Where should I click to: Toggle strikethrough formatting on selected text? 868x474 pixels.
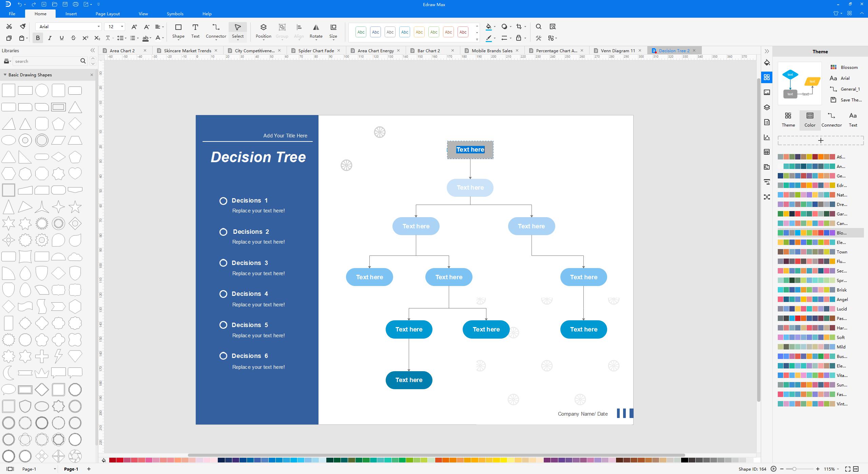tap(73, 38)
